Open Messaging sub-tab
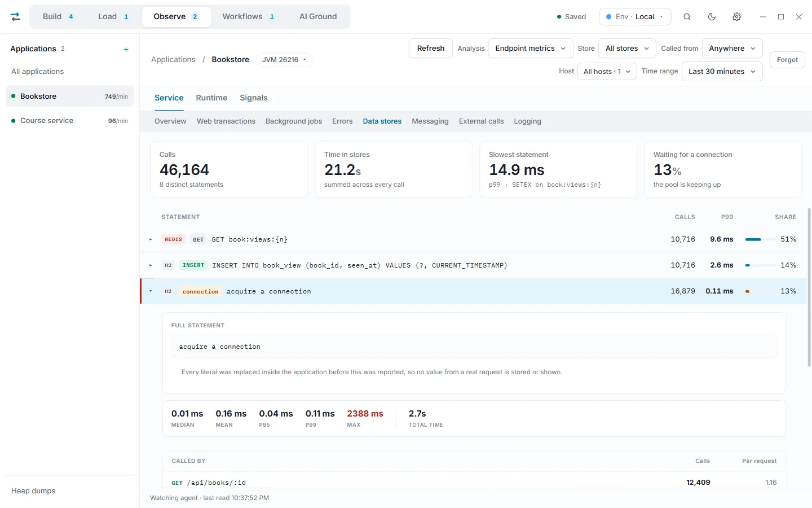 430,121
